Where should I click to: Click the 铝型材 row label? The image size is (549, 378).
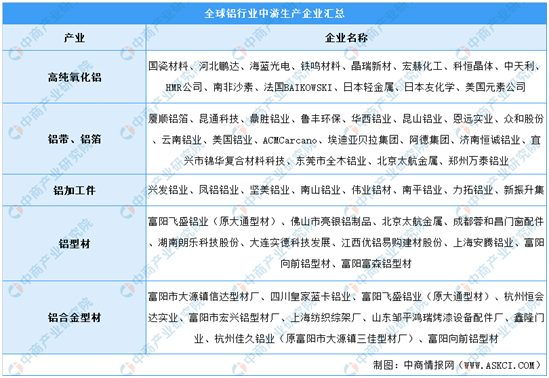(x=74, y=244)
